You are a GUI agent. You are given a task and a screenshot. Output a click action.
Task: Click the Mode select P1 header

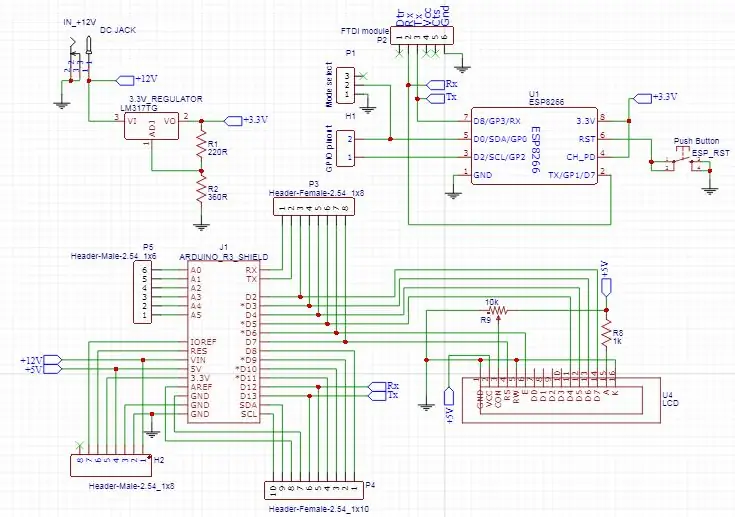tap(346, 84)
